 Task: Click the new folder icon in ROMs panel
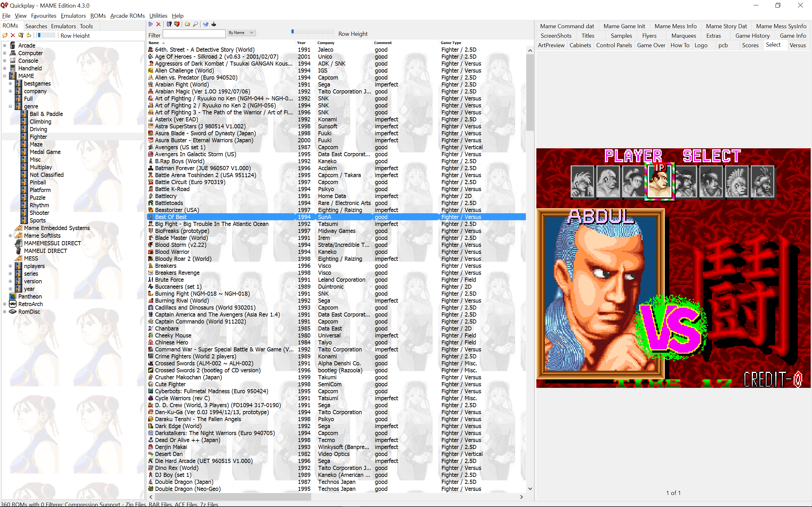point(5,35)
